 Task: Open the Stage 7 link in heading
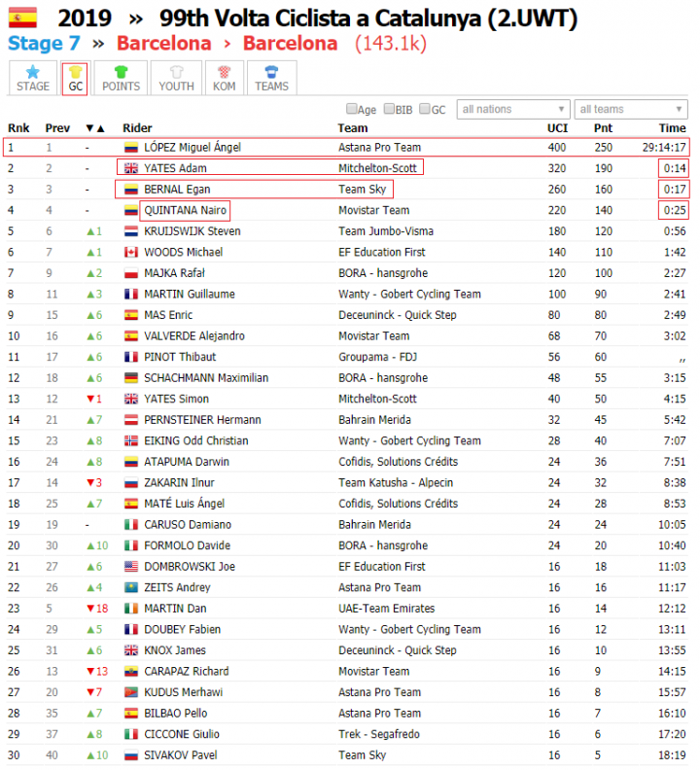(x=44, y=43)
